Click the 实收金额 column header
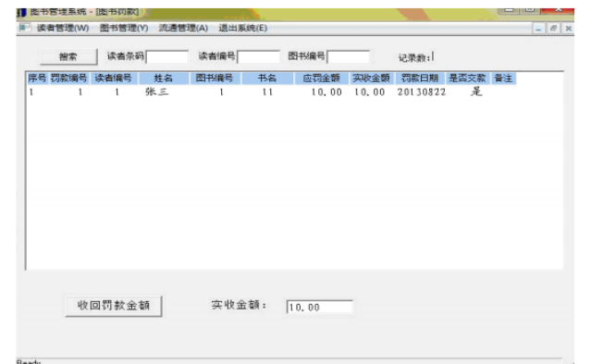The height and width of the screenshot is (364, 603). (x=372, y=79)
